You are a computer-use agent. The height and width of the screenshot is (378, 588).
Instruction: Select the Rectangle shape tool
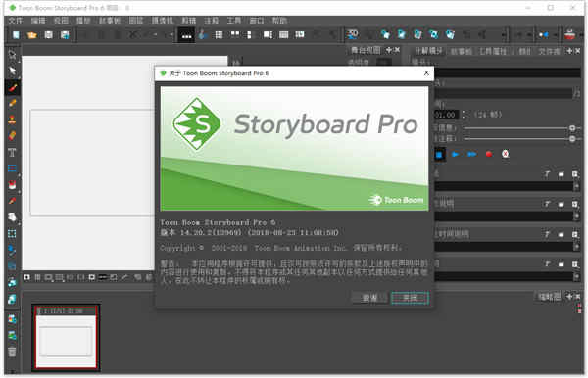(x=12, y=168)
